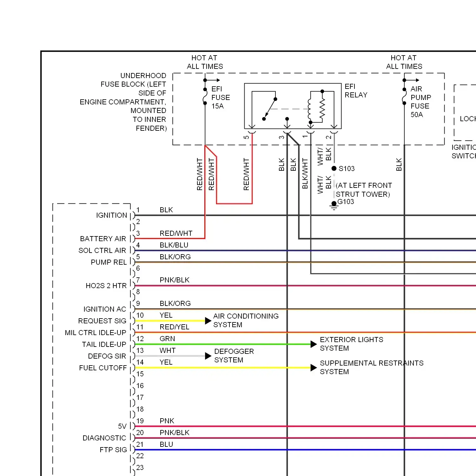Select the AIR PUMP FUSE 50A label
476x476 pixels.
[421, 102]
